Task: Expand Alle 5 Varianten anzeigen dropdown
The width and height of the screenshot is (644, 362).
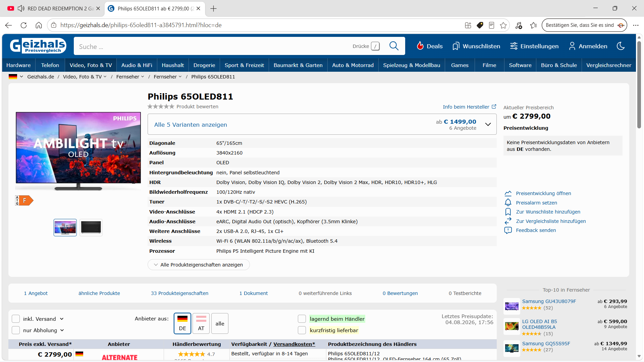Action: tap(322, 124)
